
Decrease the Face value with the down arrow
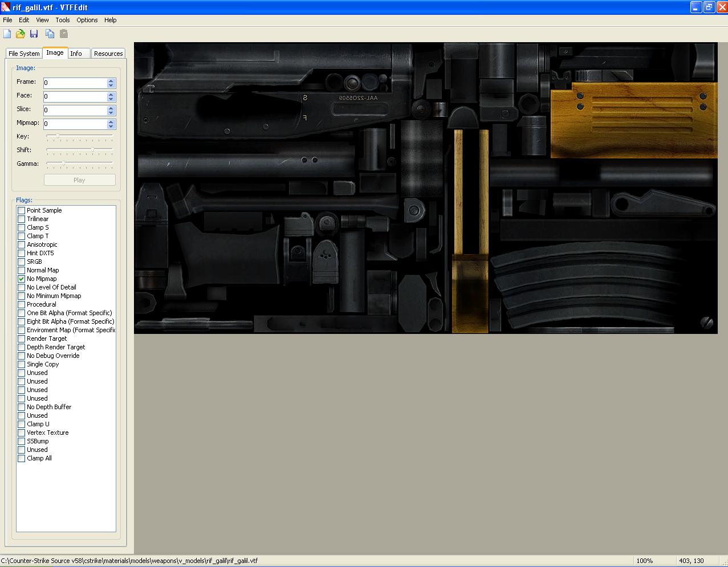pyautogui.click(x=111, y=99)
